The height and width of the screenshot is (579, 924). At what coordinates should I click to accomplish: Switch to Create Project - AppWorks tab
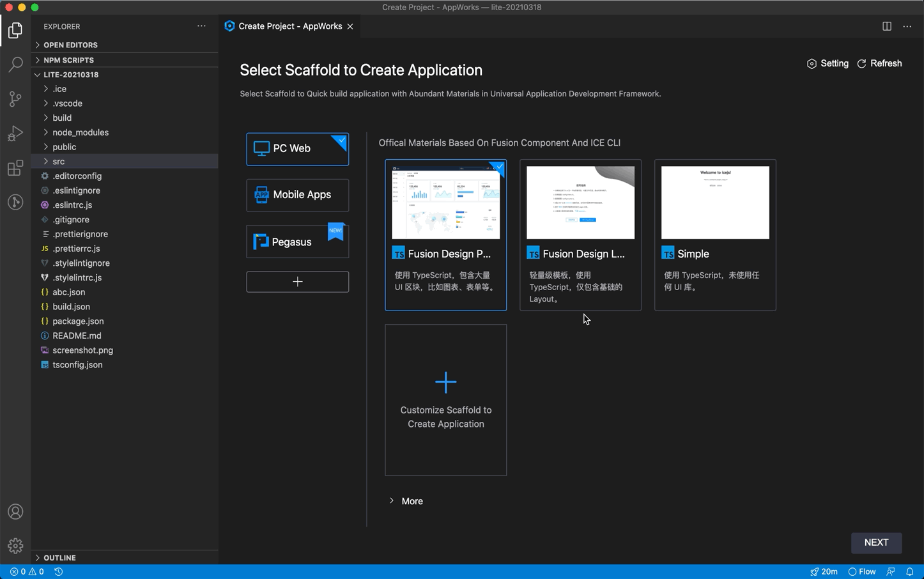click(x=289, y=26)
